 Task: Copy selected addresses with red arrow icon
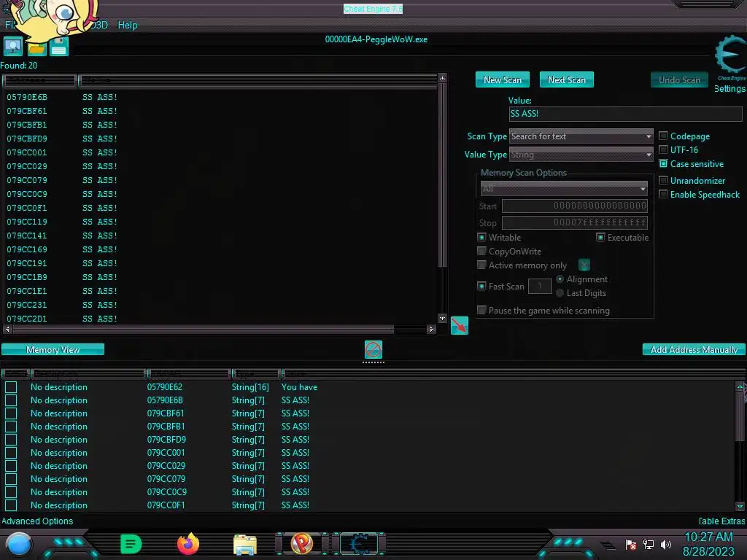click(x=460, y=326)
